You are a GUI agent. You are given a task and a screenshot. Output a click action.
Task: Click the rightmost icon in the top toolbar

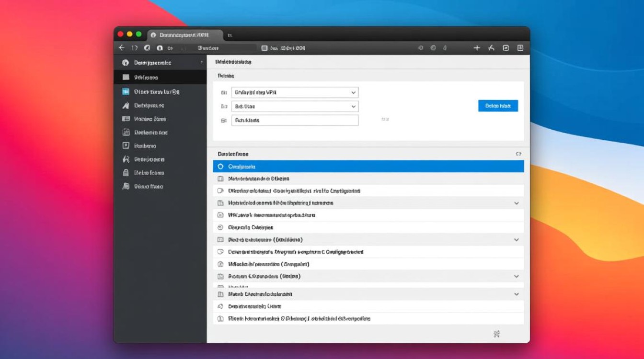click(520, 48)
